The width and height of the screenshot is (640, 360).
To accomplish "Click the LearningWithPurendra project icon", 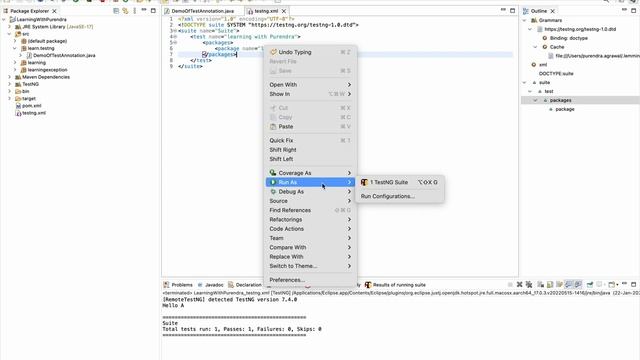I will 13,20.
